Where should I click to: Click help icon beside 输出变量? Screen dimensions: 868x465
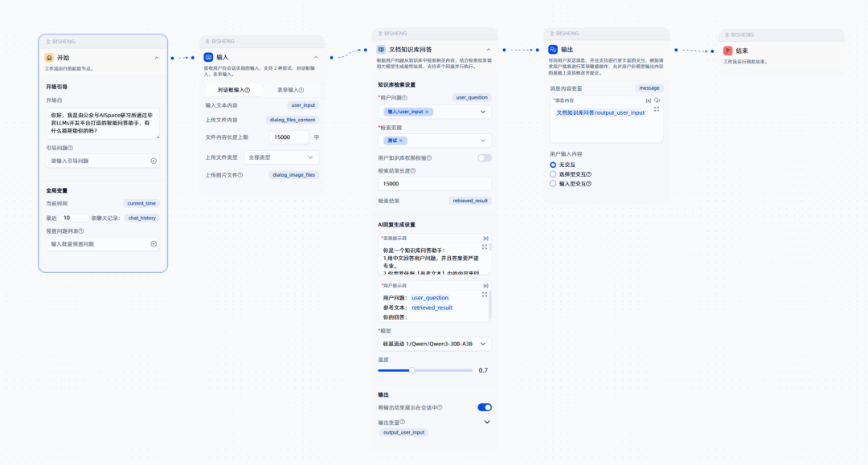coord(403,422)
